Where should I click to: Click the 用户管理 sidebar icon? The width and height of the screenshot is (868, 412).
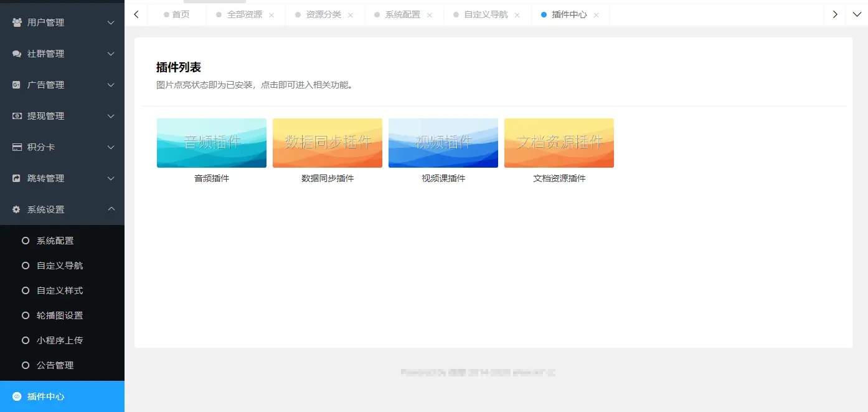click(x=15, y=22)
